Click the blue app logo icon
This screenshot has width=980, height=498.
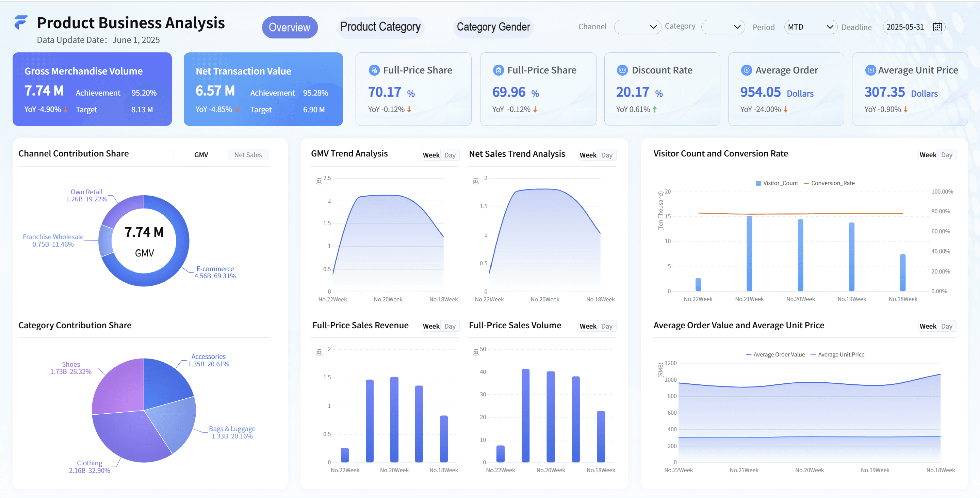pos(21,22)
